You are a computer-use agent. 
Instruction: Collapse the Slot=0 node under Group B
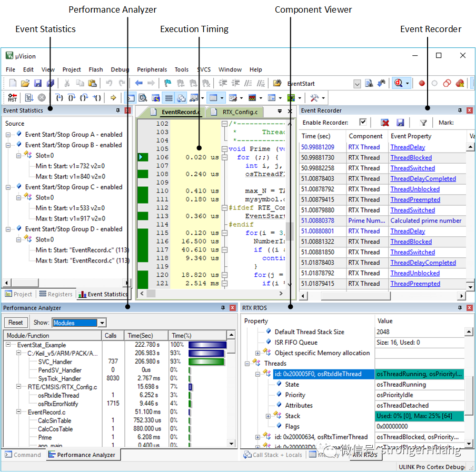(18, 156)
